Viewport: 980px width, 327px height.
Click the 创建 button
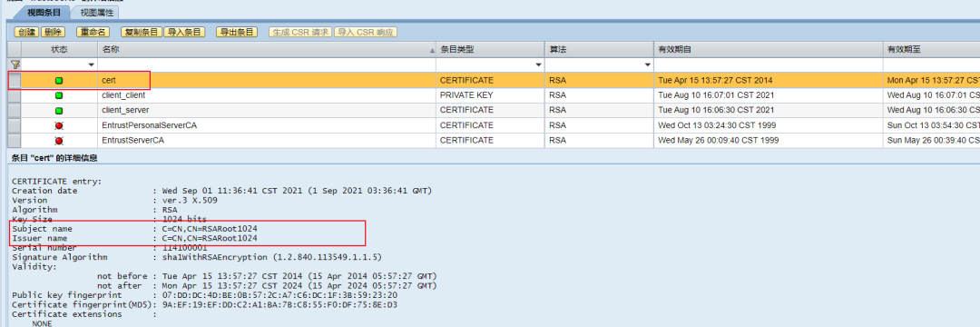click(x=27, y=32)
